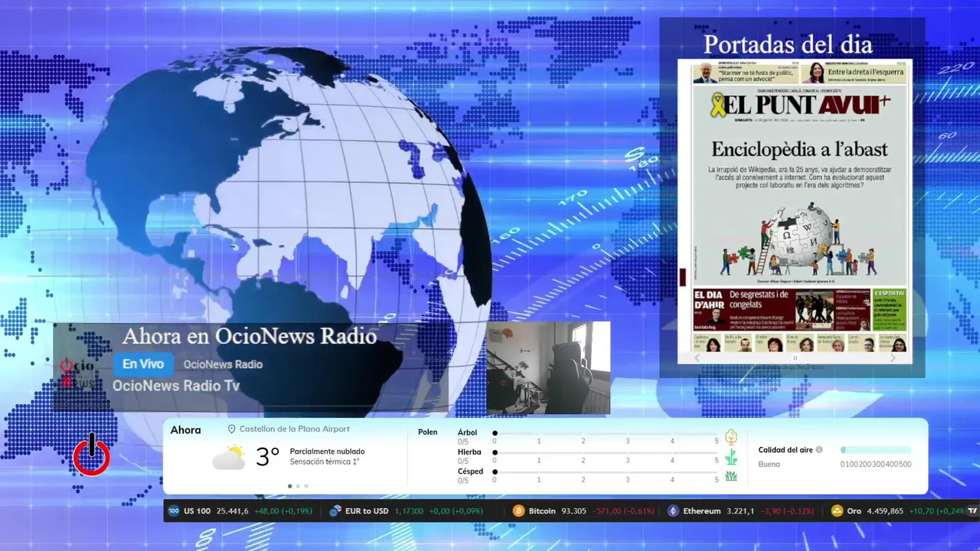Click the Árbol pollen level slider

606,433
